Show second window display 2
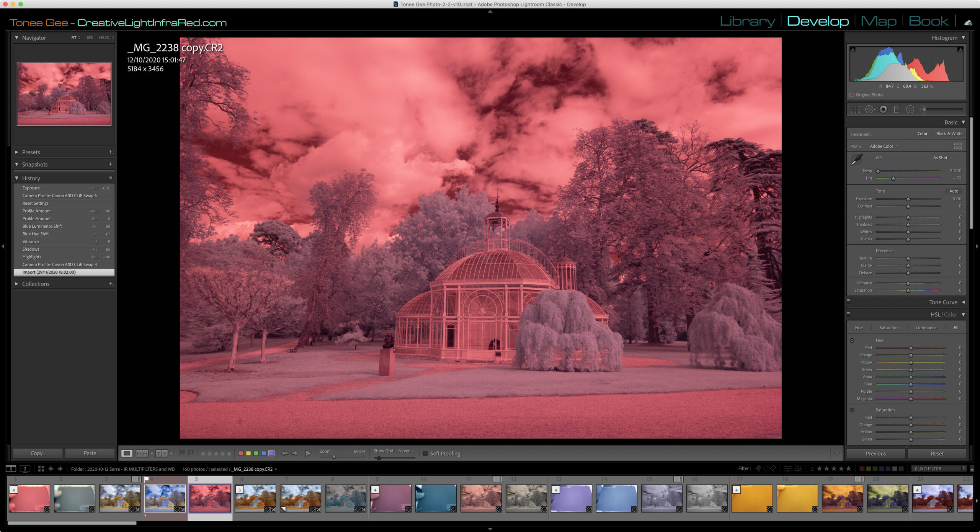 25,469
